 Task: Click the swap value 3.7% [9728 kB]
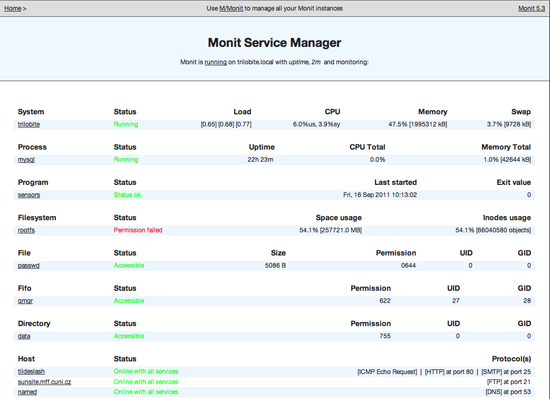click(509, 124)
